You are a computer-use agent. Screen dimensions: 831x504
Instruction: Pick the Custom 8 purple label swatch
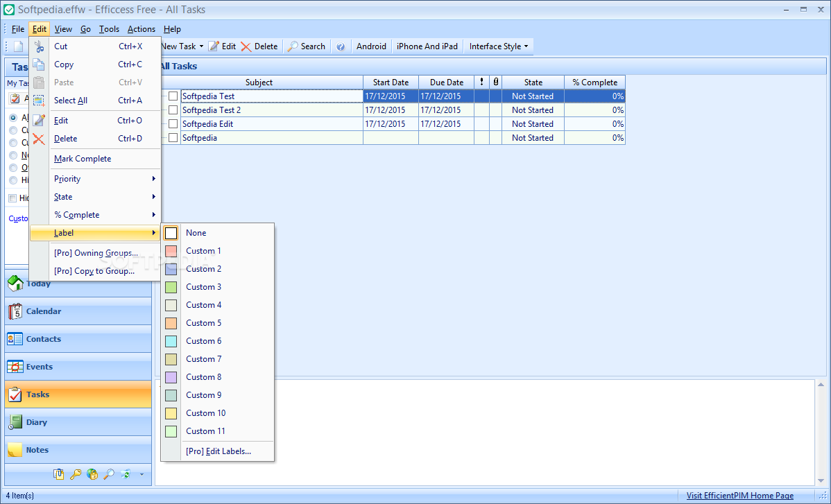pos(171,377)
